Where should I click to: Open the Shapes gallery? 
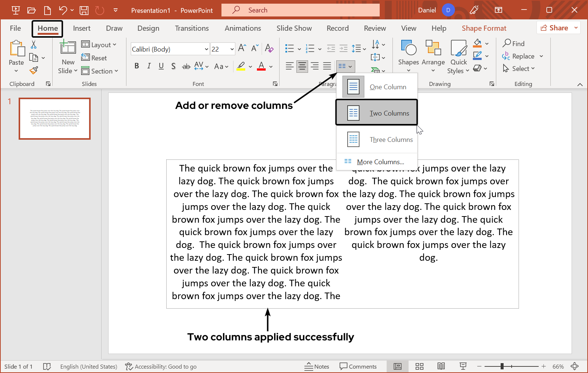tap(408, 56)
